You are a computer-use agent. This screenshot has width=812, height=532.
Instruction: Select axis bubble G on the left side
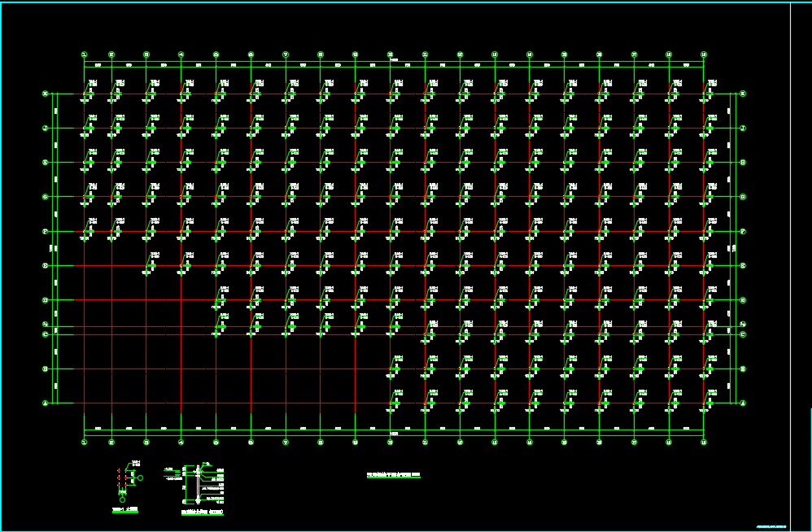tap(45, 197)
